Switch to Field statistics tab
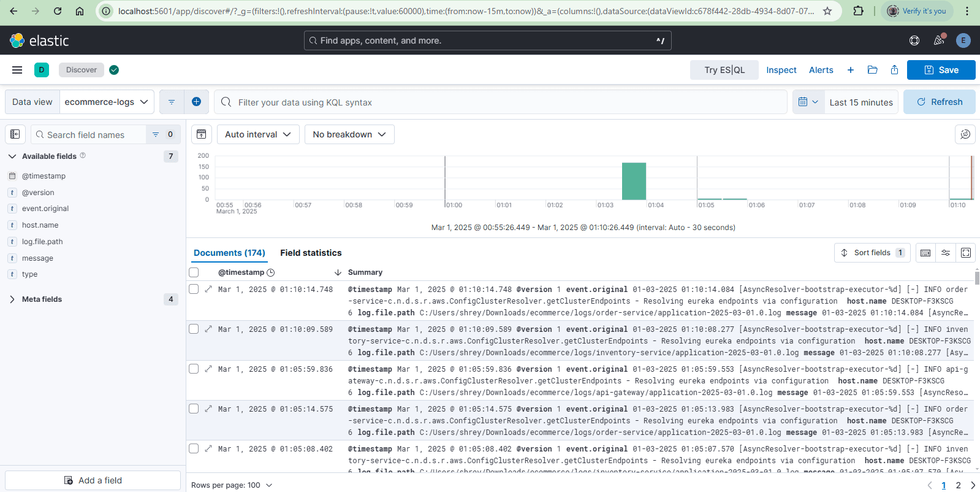The width and height of the screenshot is (980, 492). point(311,253)
